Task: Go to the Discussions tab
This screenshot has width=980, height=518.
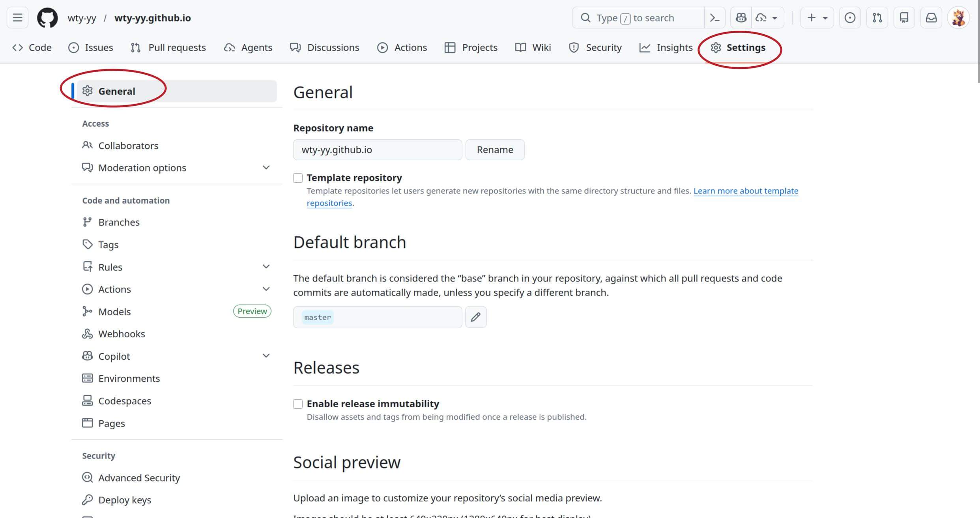Action: [325, 47]
